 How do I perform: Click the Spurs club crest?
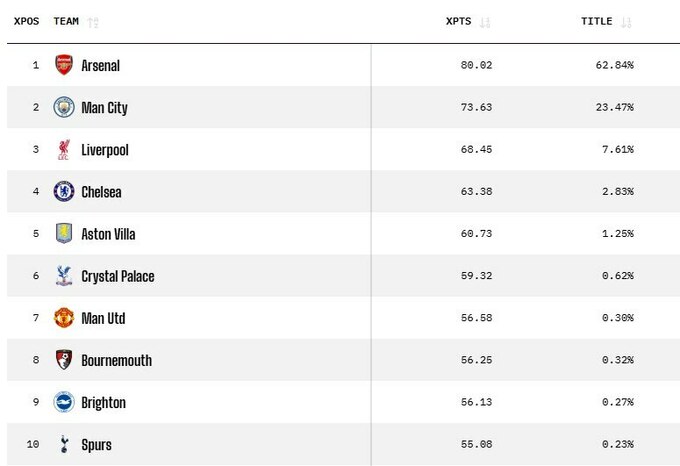click(x=64, y=444)
